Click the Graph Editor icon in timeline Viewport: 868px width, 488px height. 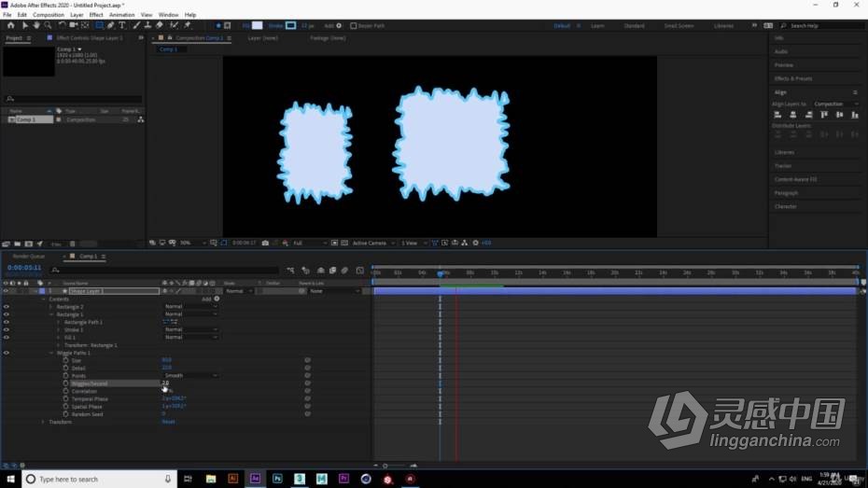click(x=360, y=270)
